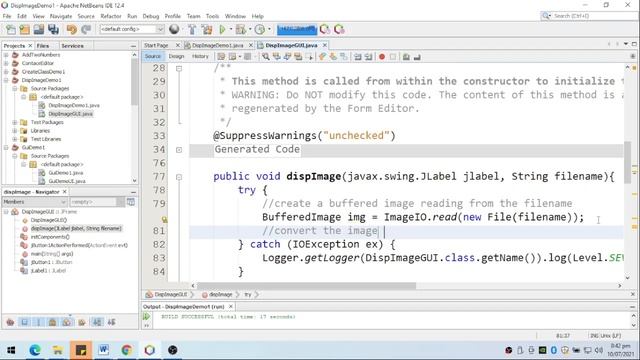Image resolution: width=640 pixels, height=360 pixels.
Task: Toggle sort by source in Navigator
Action: [111, 322]
